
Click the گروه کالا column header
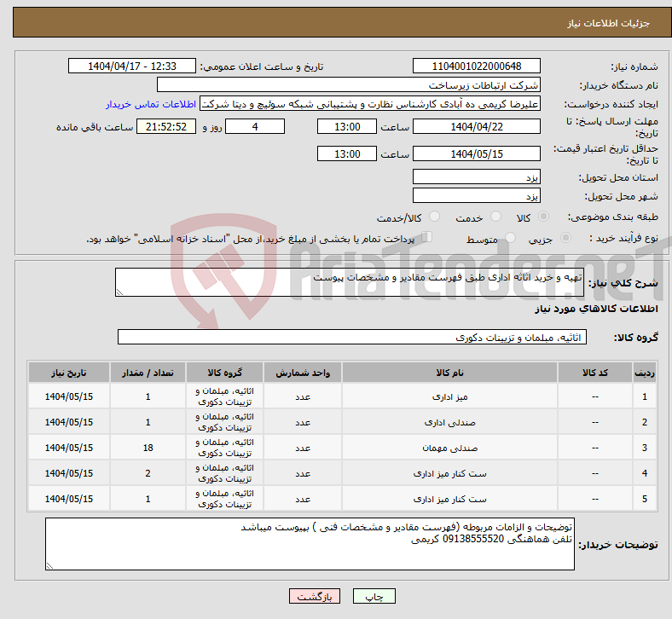pos(225,373)
